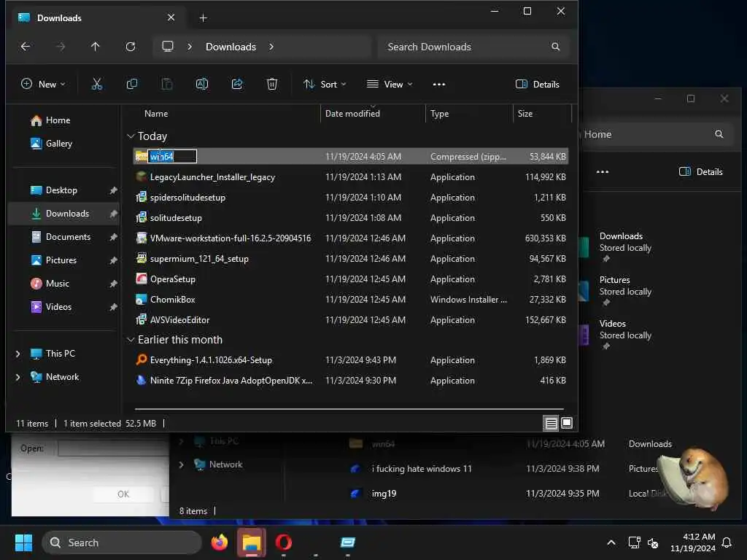This screenshot has width=747, height=560.
Task: Click the network status tray icon
Action: pyautogui.click(x=634, y=542)
